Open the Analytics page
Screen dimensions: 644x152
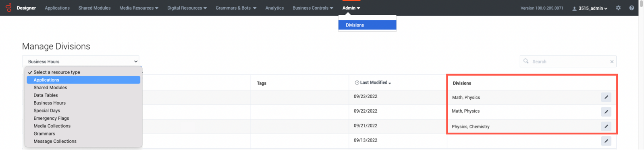pos(274,8)
